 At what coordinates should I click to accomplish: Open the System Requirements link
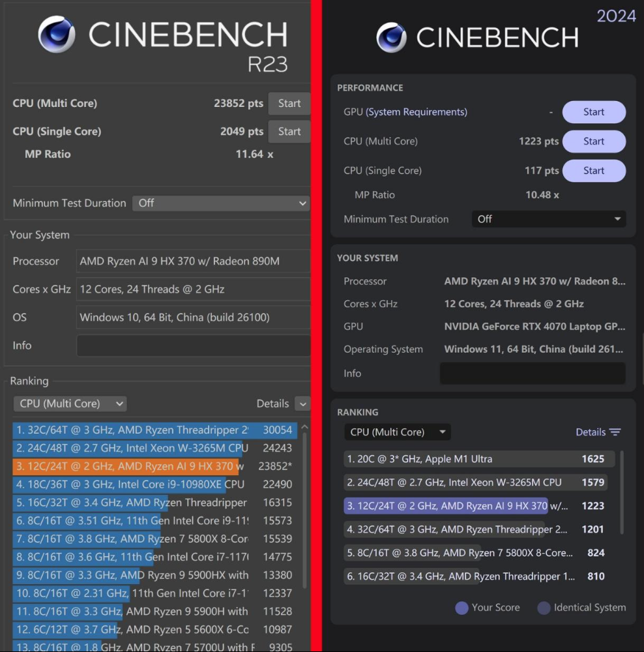[x=416, y=112]
